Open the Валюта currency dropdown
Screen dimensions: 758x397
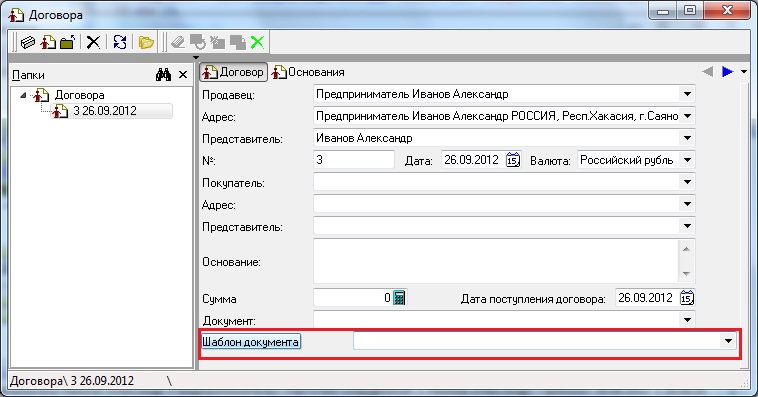click(687, 160)
